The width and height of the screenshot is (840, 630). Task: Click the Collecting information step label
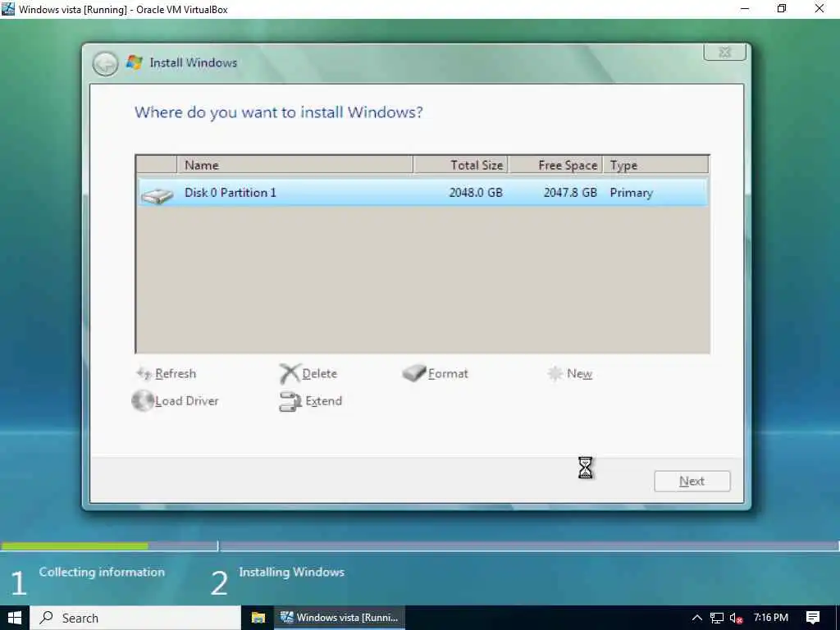pyautogui.click(x=102, y=572)
